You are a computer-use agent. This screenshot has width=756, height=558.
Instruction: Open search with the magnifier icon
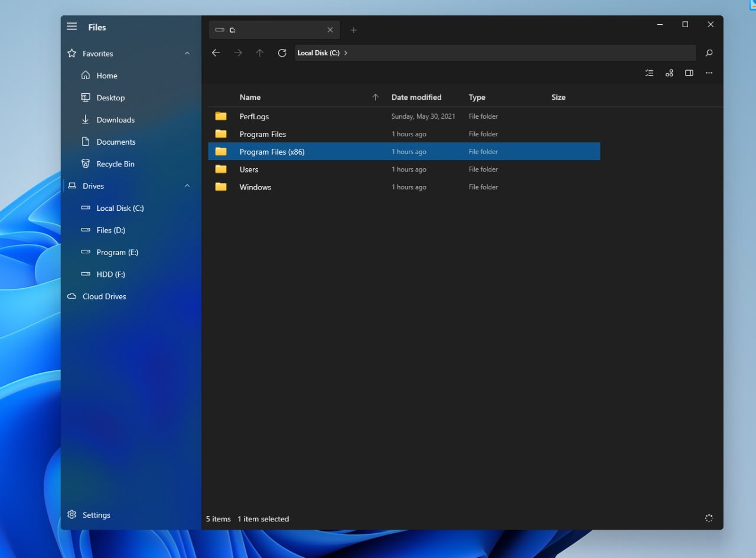click(709, 53)
